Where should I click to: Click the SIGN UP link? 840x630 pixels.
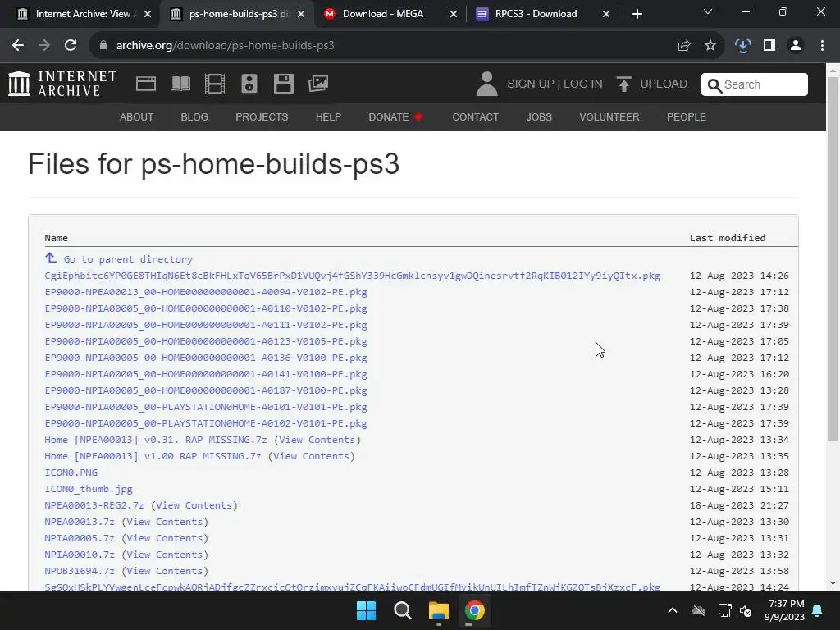tap(531, 84)
